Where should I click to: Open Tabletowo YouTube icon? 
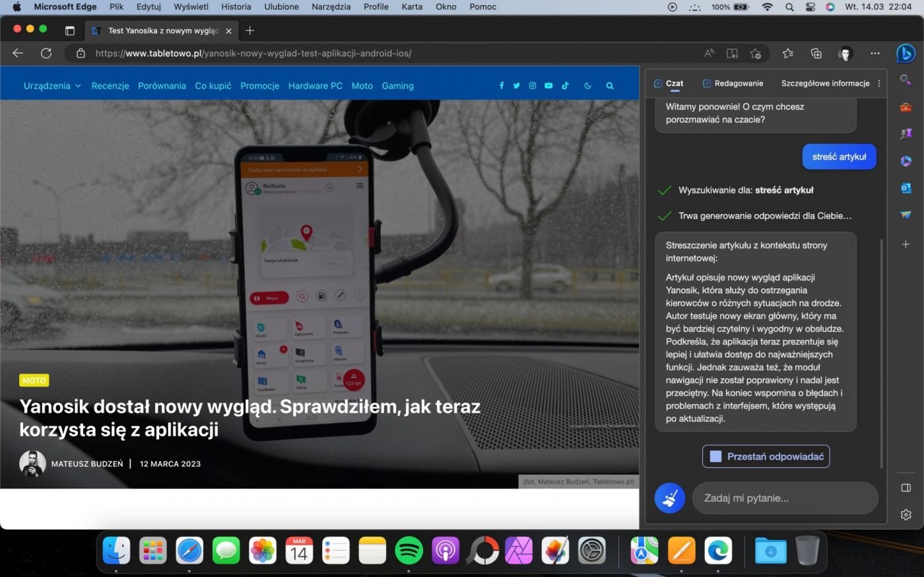[x=548, y=86]
